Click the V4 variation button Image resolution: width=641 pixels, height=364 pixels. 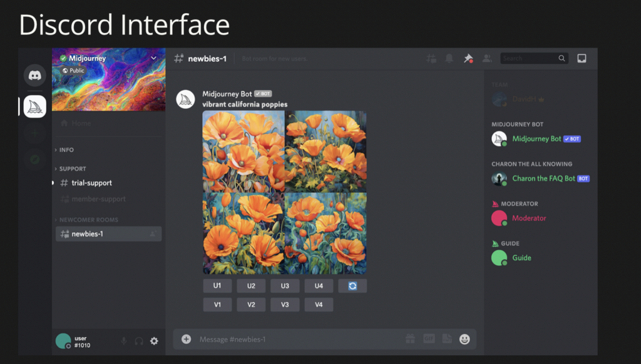click(x=319, y=305)
